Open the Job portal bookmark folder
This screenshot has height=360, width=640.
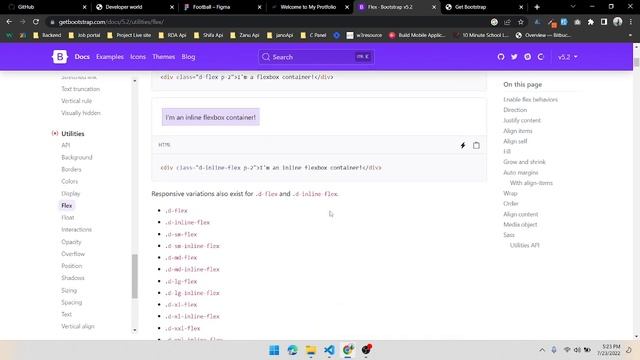84,35
